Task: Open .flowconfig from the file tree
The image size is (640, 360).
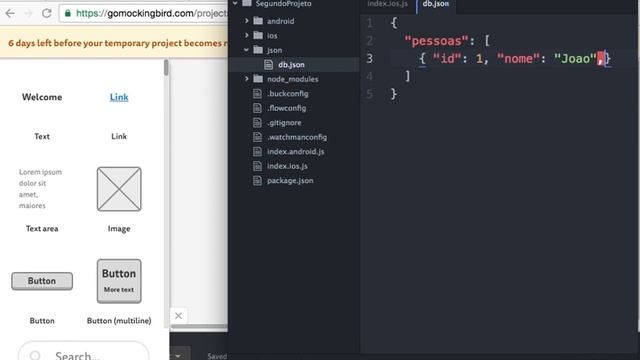Action: 287,108
